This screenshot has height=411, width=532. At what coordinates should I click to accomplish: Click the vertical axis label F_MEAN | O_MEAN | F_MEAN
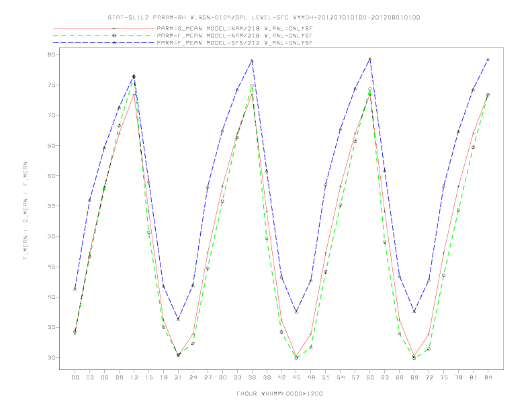[x=26, y=211]
